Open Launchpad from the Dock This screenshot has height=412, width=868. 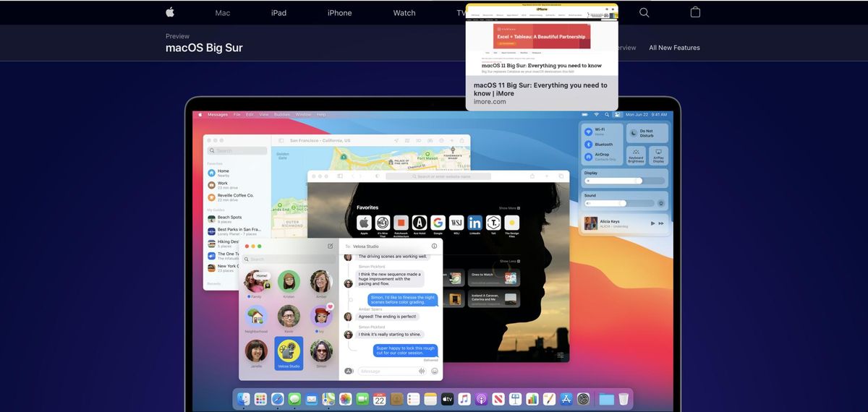(260, 399)
